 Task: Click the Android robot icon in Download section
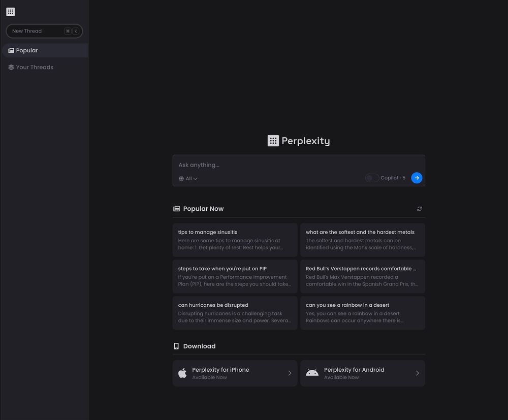click(x=312, y=373)
